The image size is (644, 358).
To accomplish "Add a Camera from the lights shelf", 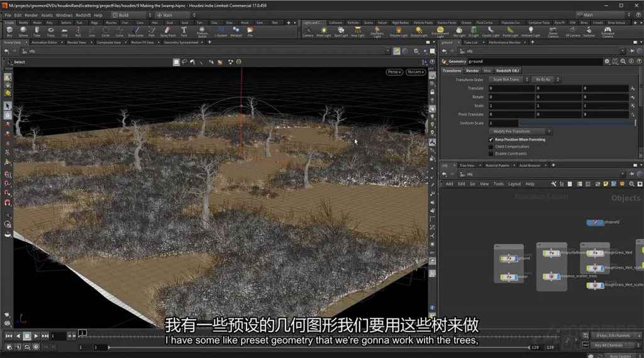I will click(x=308, y=31).
